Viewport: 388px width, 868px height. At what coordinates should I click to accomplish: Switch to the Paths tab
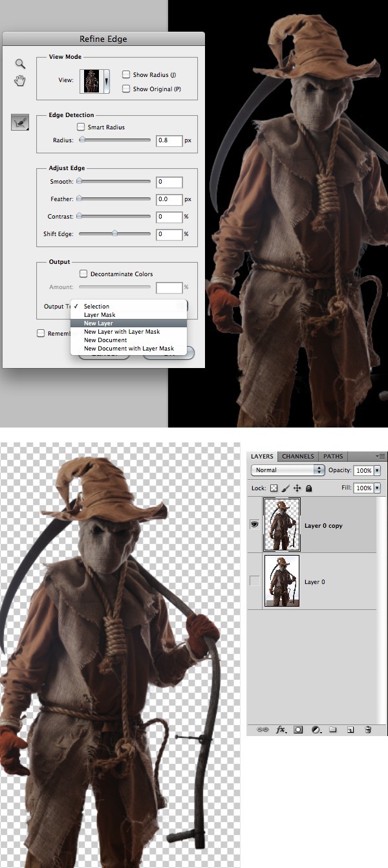[333, 456]
